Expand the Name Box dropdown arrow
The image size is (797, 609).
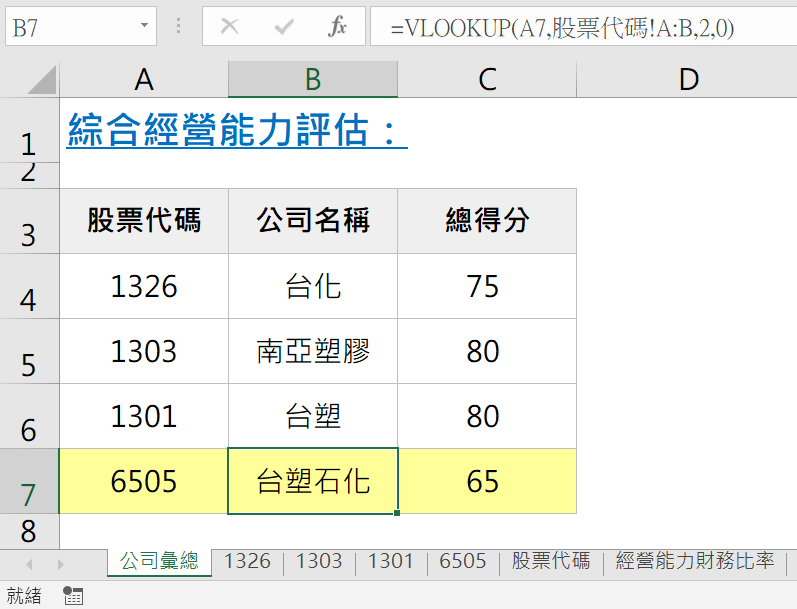click(145, 25)
